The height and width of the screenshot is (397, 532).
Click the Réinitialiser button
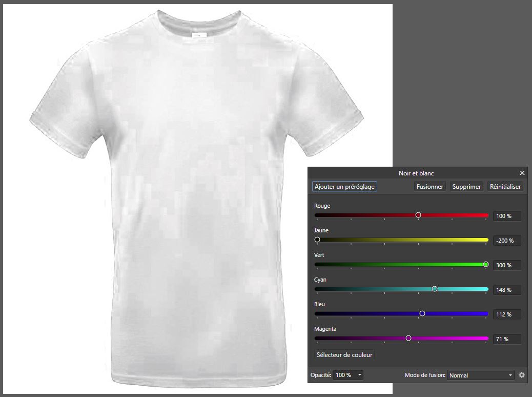(505, 186)
